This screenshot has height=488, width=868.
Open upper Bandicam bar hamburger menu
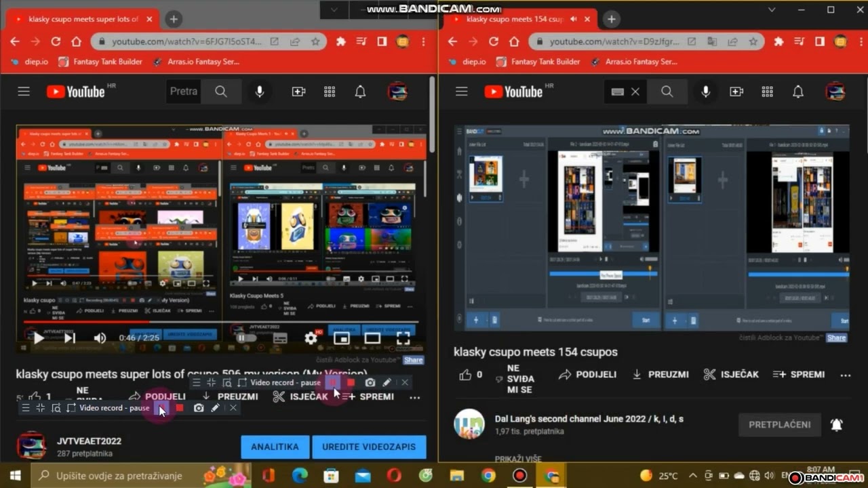point(197,382)
